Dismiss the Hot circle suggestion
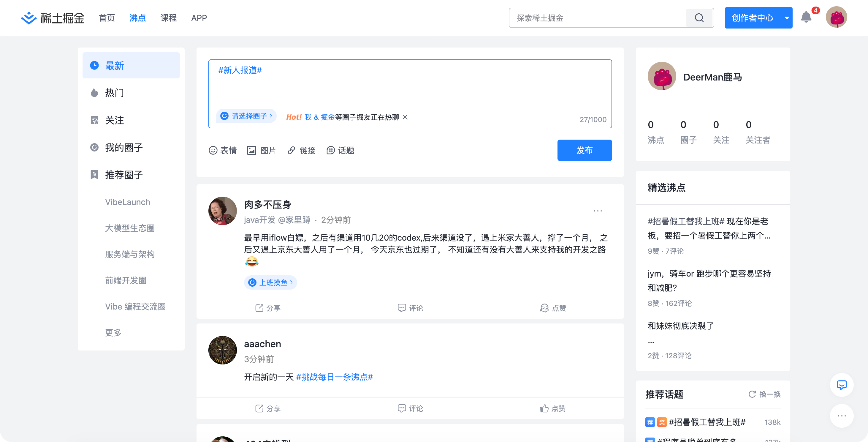Viewport: 868px width, 442px height. click(405, 117)
